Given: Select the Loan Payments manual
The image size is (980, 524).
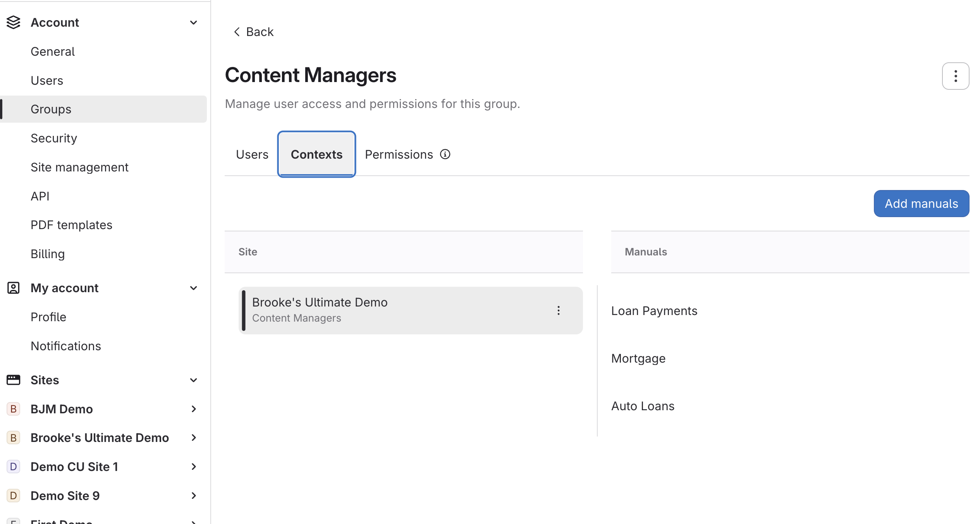Looking at the screenshot, I should pyautogui.click(x=654, y=311).
